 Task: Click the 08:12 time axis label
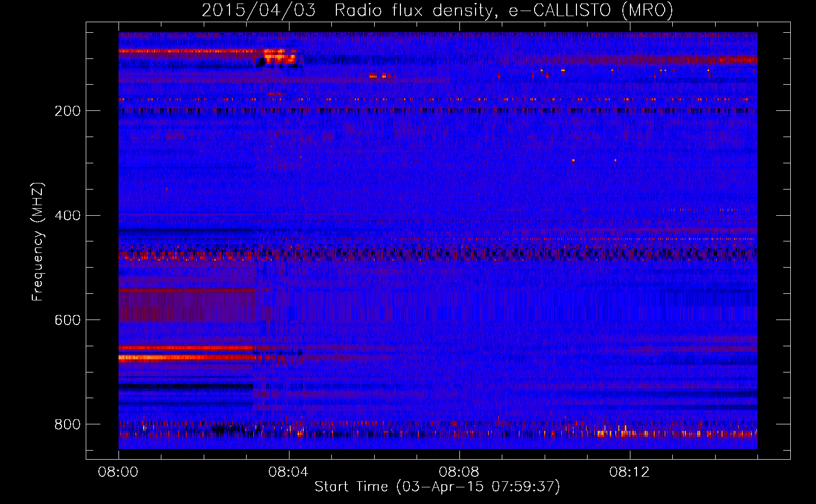[629, 472]
